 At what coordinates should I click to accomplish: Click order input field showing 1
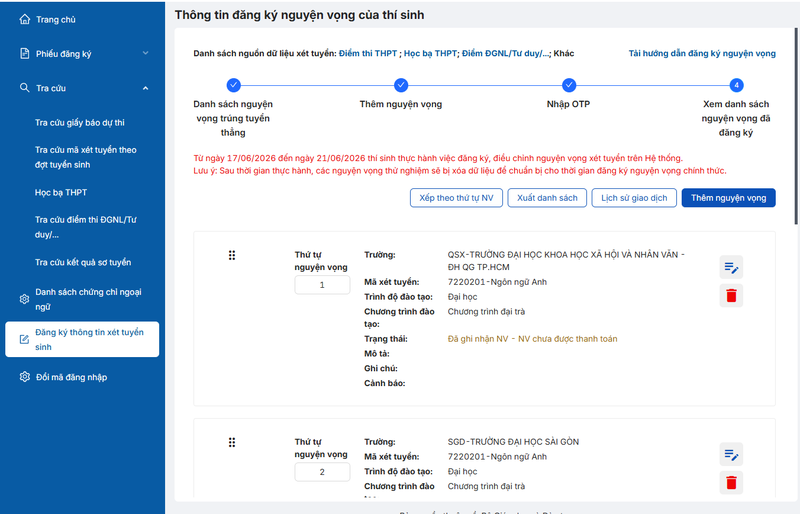pos(322,285)
